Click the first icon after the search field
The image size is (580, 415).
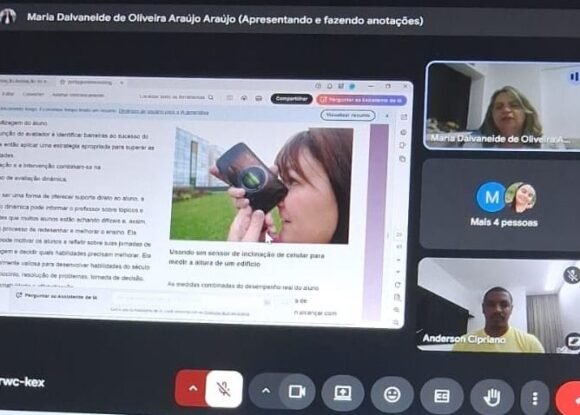[x=229, y=98]
